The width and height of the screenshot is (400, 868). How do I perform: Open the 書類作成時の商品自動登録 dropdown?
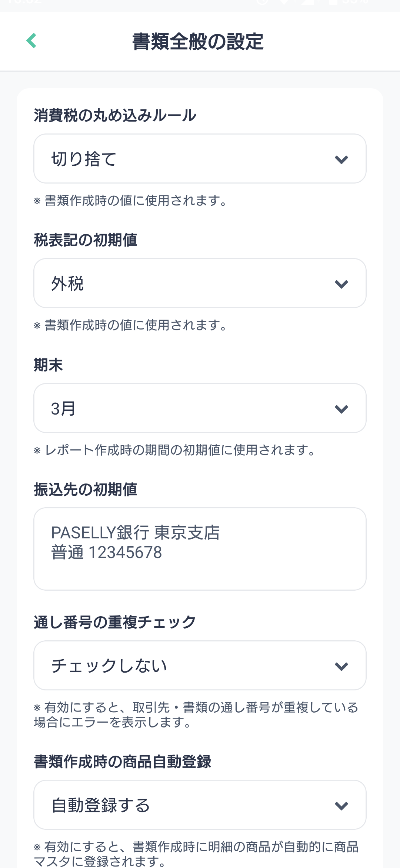200,805
